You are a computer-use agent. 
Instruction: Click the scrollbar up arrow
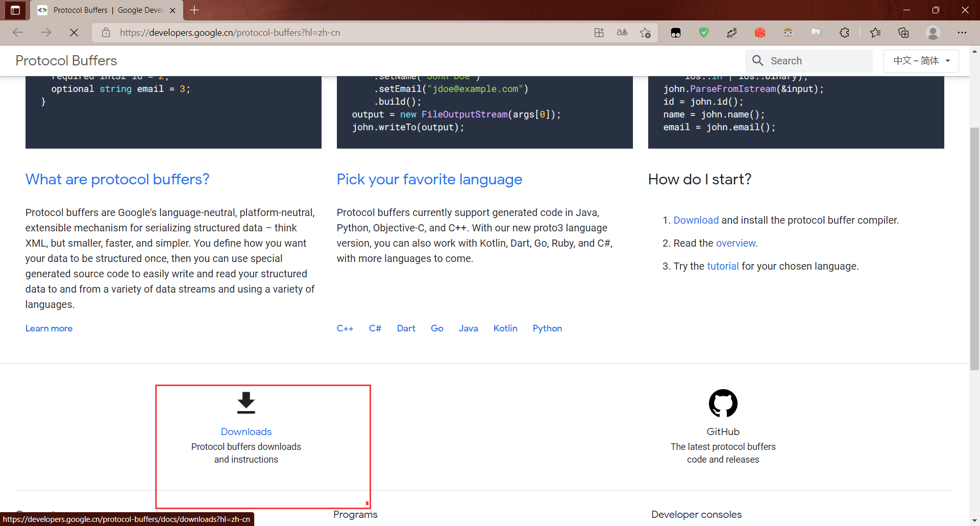(x=974, y=51)
